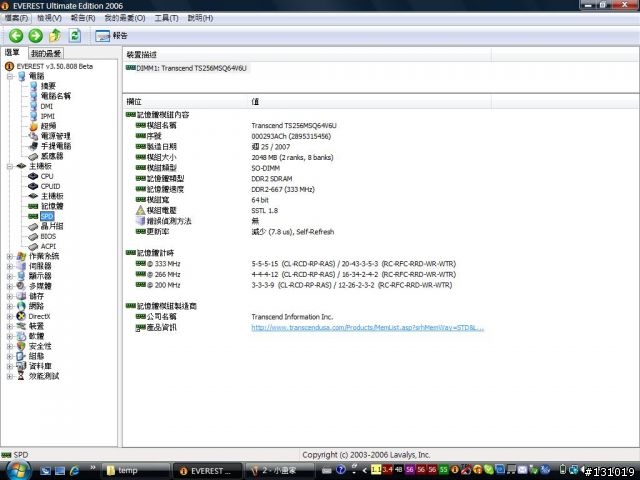
Task: Switch to the 選單 menu tab
Action: (x=13, y=53)
